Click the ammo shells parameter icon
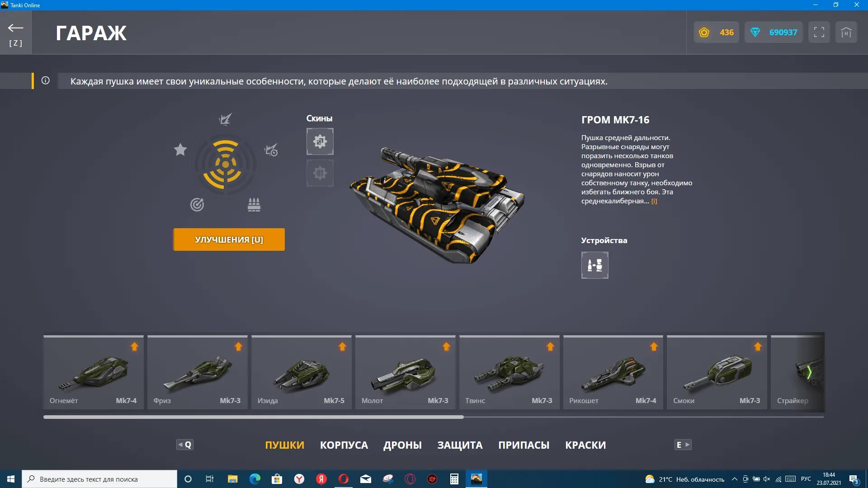This screenshot has height=488, width=868. [254, 205]
